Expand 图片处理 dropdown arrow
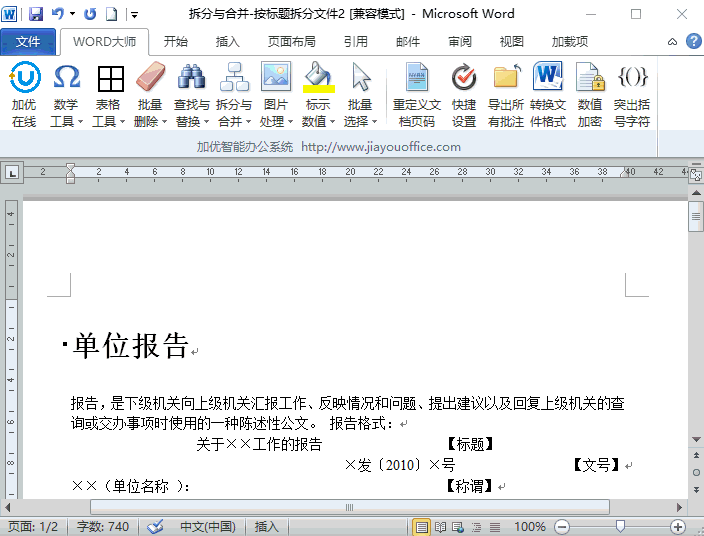Viewport: 704px width, 536px height. coord(290,122)
